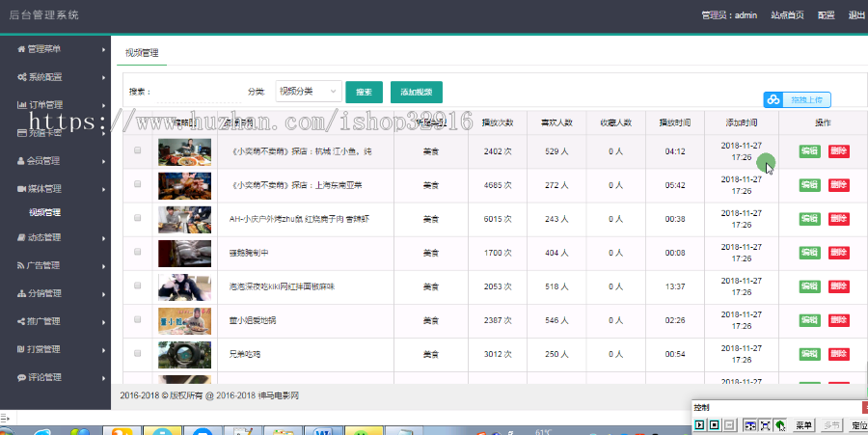Screen dimensions: 868x435
Task: Click the icon beside 打赏管理
Action: (21, 349)
